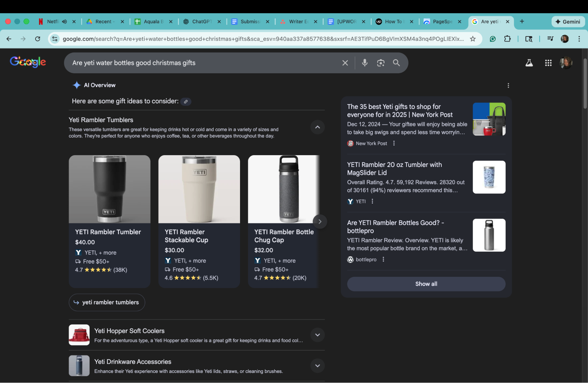View site information in address bar
Image resolution: width=588 pixels, height=383 pixels.
click(x=55, y=39)
